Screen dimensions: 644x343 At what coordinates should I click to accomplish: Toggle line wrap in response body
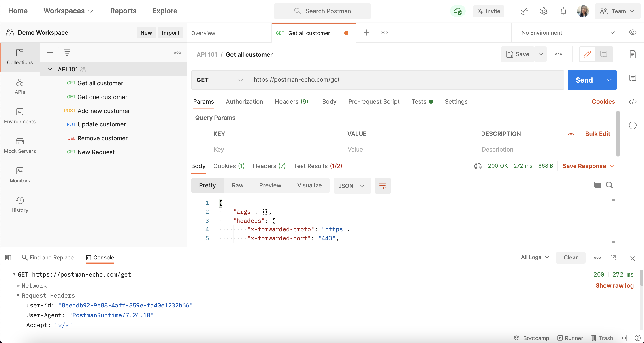click(382, 186)
